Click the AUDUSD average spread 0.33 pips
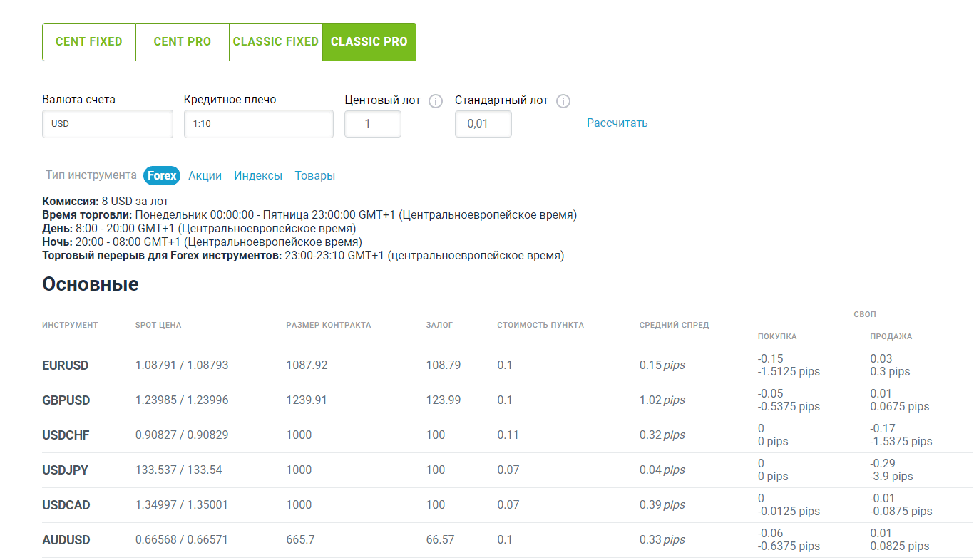Screen dimensions: 974x560 point(662,540)
